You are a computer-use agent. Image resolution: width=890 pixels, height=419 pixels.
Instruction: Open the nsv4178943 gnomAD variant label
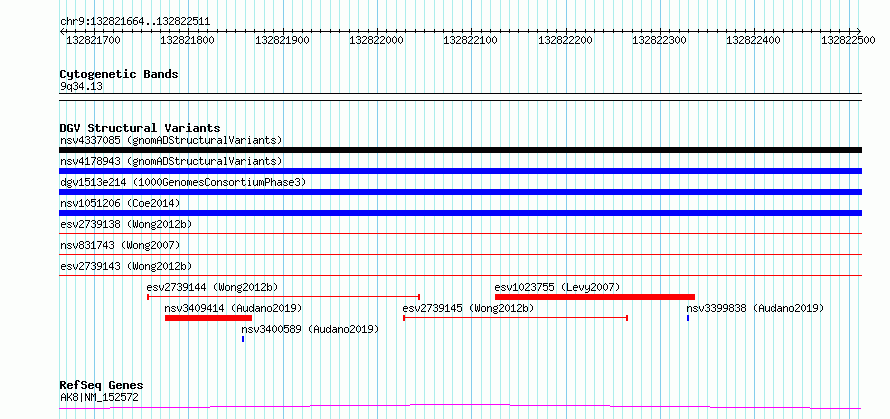[171, 161]
